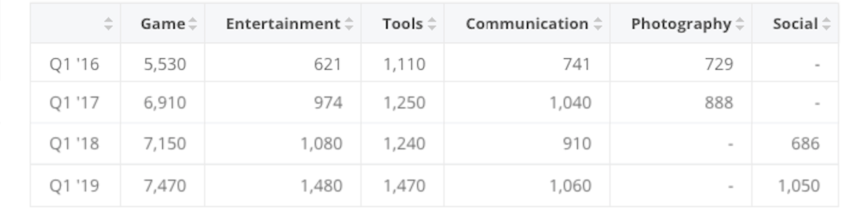Sort by the Photography column arrows
This screenshot has height=214, width=868.
click(740, 24)
